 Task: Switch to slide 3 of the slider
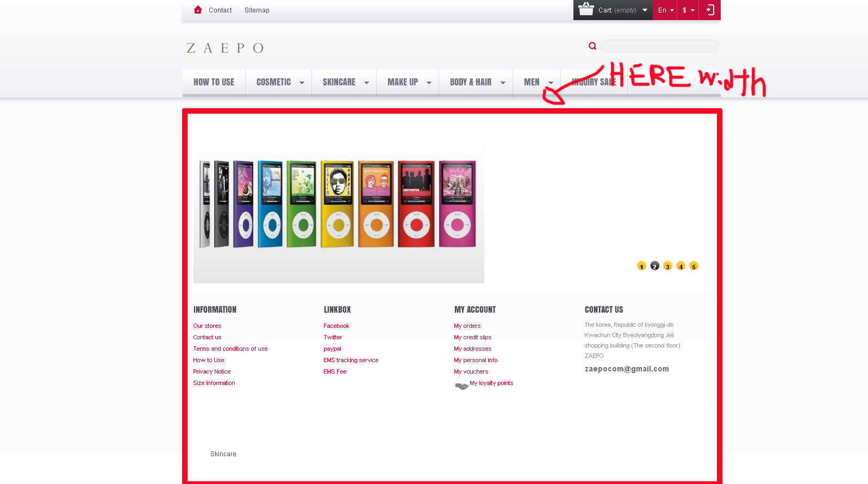(667, 266)
